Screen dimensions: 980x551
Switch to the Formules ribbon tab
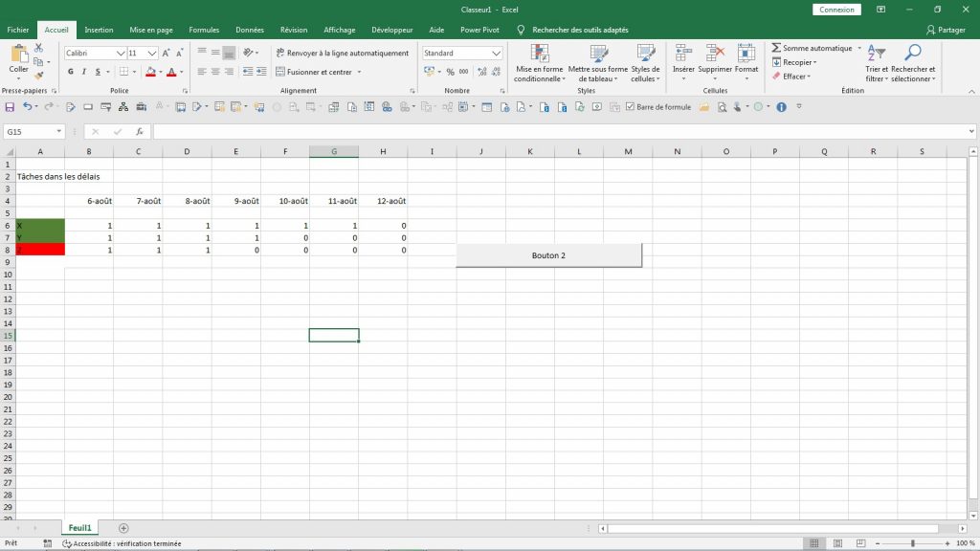(204, 30)
